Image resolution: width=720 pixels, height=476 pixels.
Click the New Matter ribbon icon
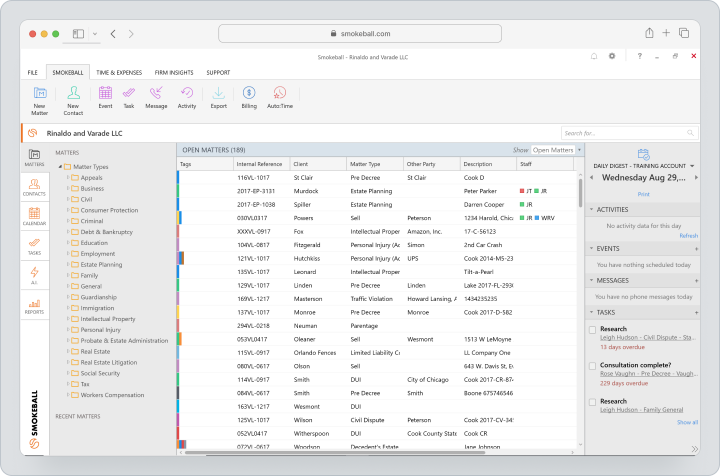40,101
